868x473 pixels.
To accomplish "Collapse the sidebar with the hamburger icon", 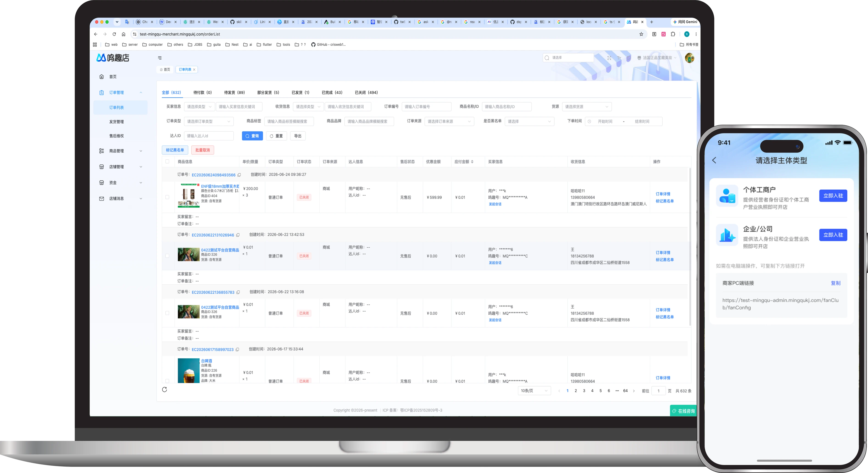I will coord(160,58).
